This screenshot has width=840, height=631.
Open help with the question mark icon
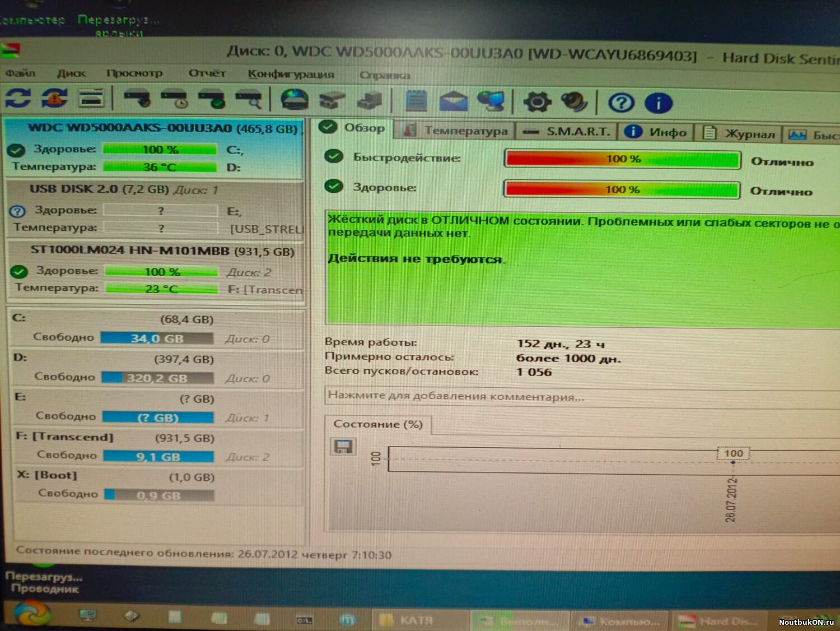621,103
